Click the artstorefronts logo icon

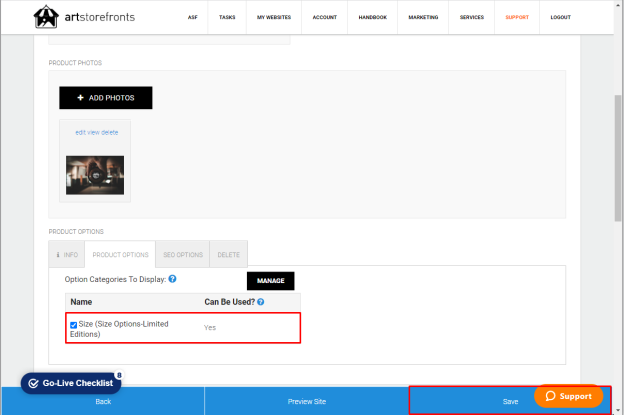point(46,17)
